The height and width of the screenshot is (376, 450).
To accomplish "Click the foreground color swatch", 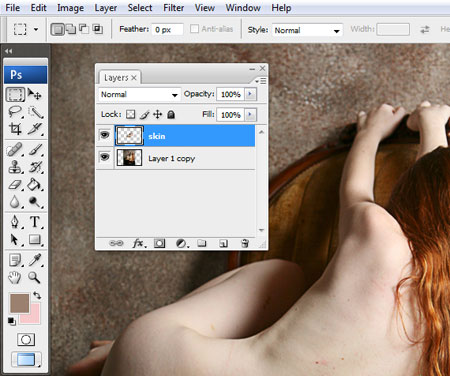I will pyautogui.click(x=19, y=303).
